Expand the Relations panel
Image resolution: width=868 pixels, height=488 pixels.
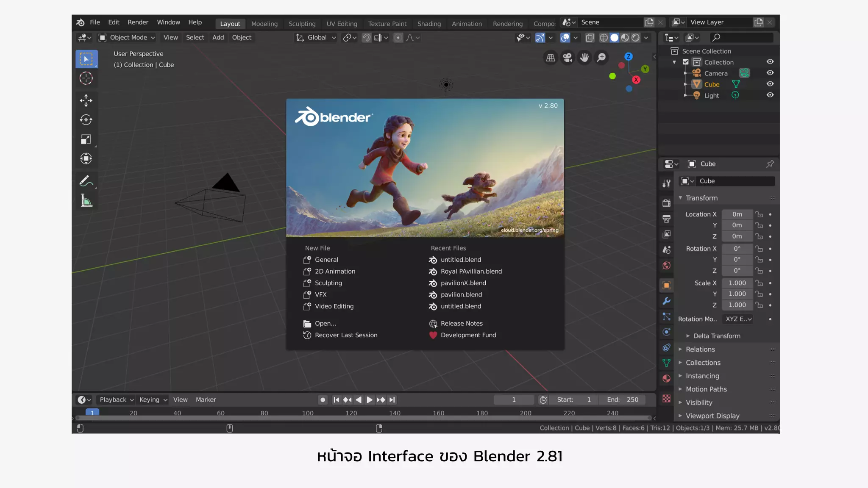coord(700,349)
